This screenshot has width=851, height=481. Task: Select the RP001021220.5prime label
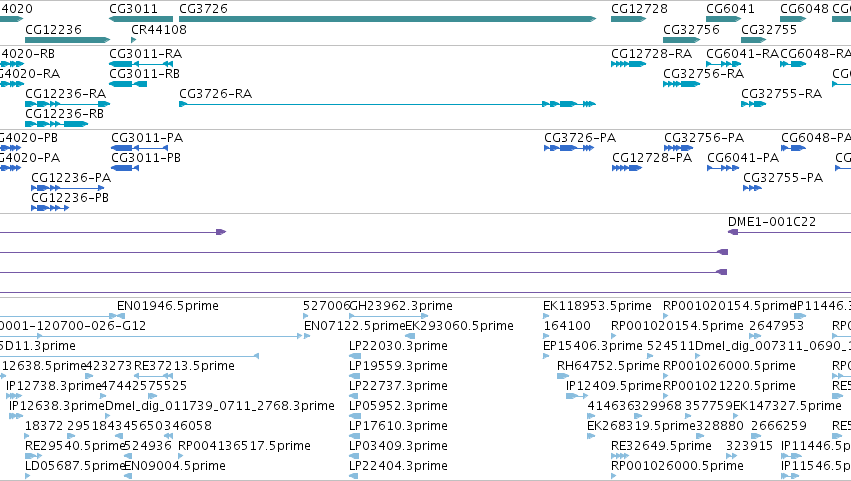(x=729, y=387)
